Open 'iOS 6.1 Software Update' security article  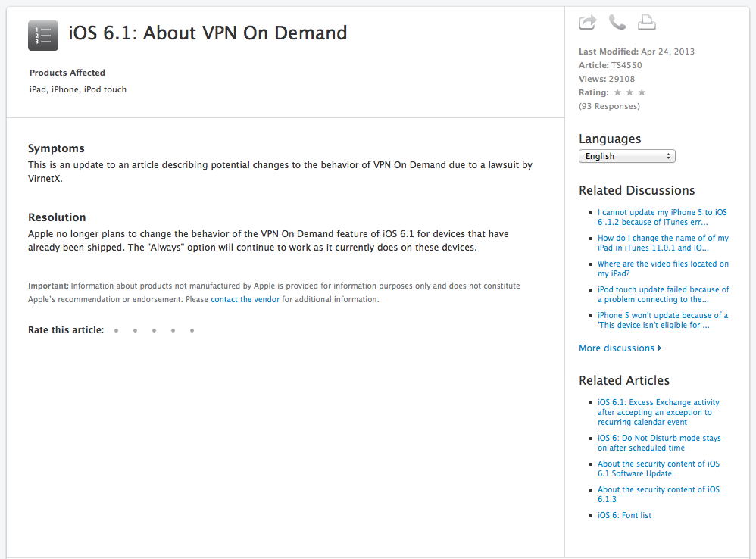(x=658, y=469)
